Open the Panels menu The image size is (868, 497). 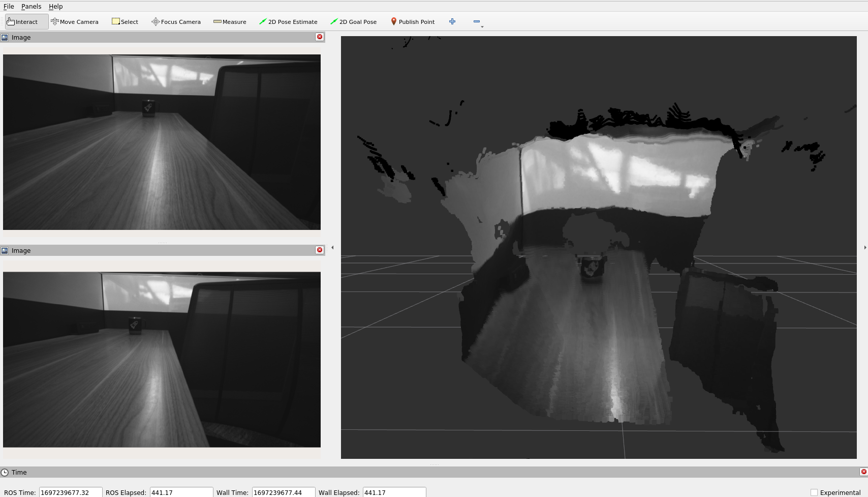31,6
